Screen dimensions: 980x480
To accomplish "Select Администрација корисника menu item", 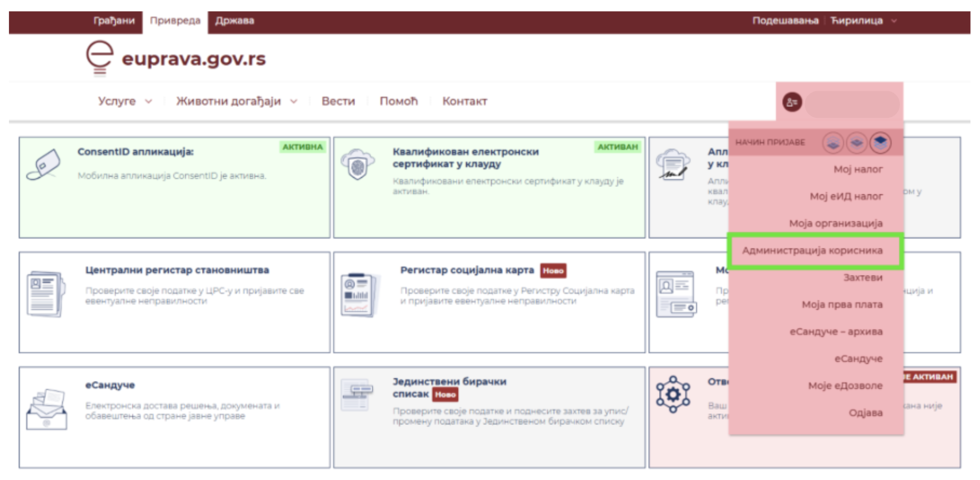I will [812, 250].
